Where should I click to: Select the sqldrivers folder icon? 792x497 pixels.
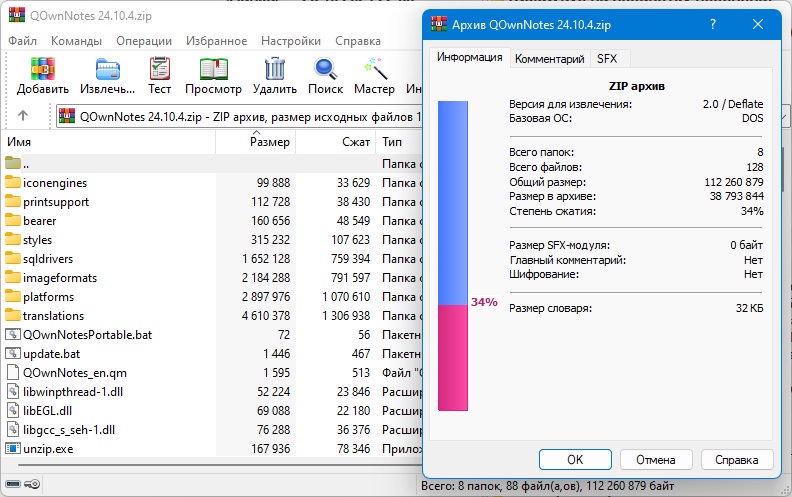(13, 259)
